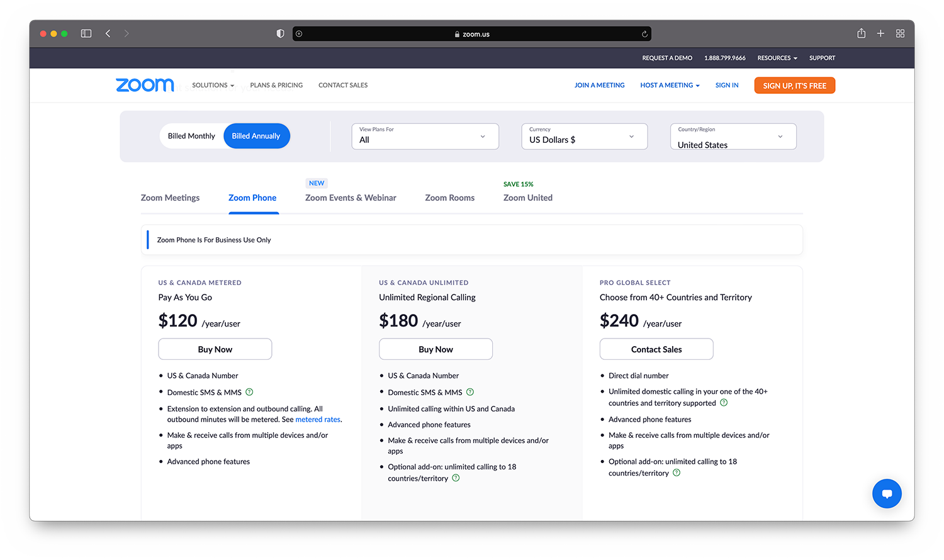Open Plans & Pricing menu item
This screenshot has width=944, height=560.
276,85
